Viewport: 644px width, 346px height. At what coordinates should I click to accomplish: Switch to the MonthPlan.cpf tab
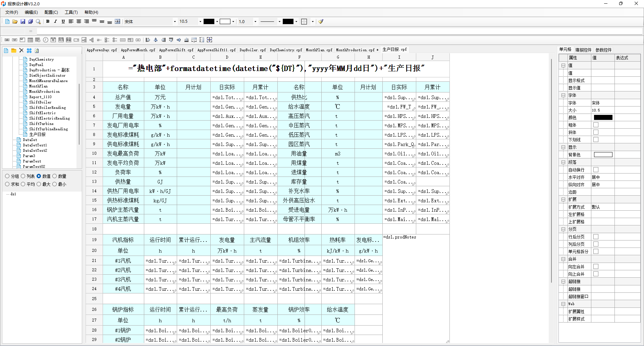[x=319, y=50]
